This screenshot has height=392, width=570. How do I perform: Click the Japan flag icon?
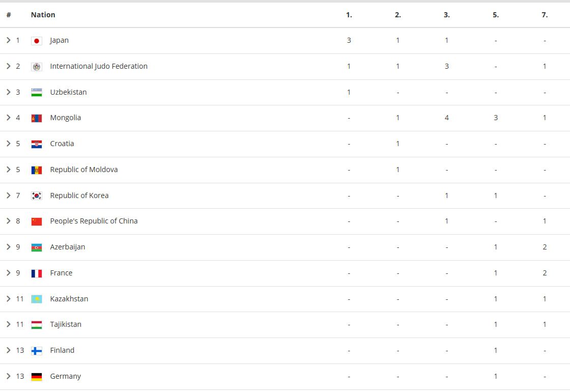click(36, 41)
